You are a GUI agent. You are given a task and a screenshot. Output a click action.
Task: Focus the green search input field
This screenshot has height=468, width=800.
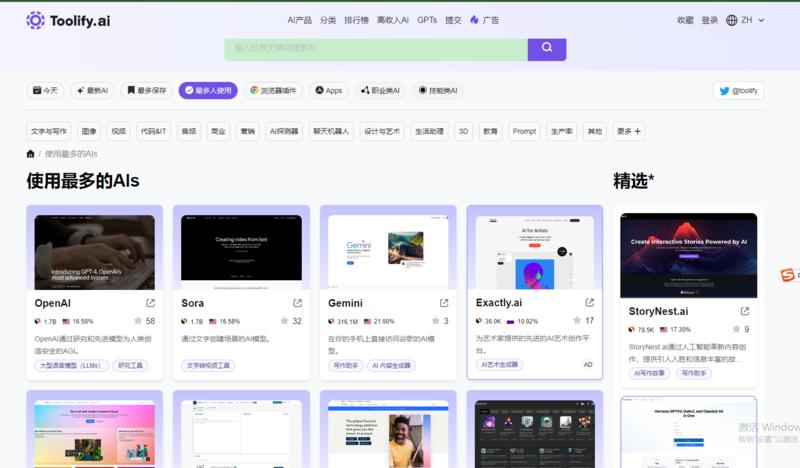pyautogui.click(x=376, y=50)
